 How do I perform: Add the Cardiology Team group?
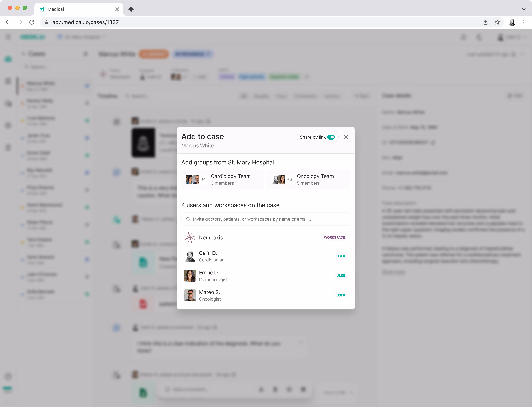coord(223,179)
